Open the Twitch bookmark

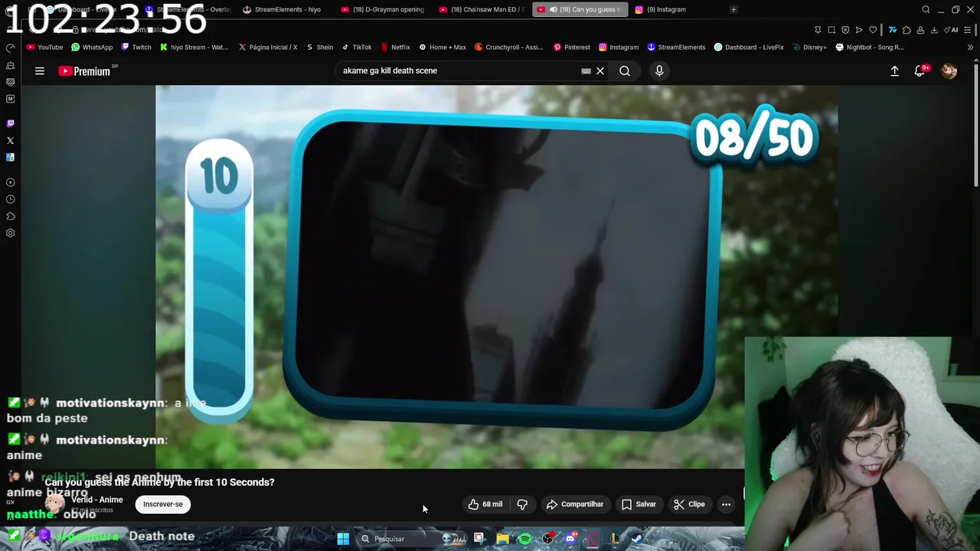[x=136, y=47]
